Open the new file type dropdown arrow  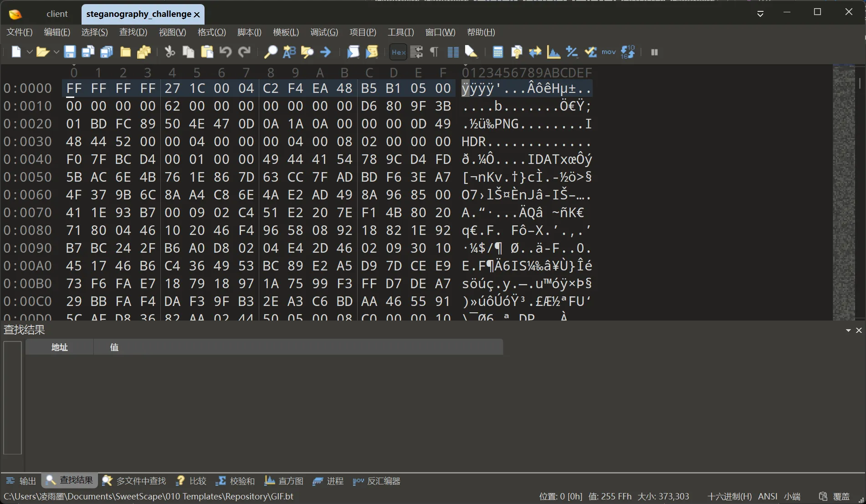coord(29,52)
